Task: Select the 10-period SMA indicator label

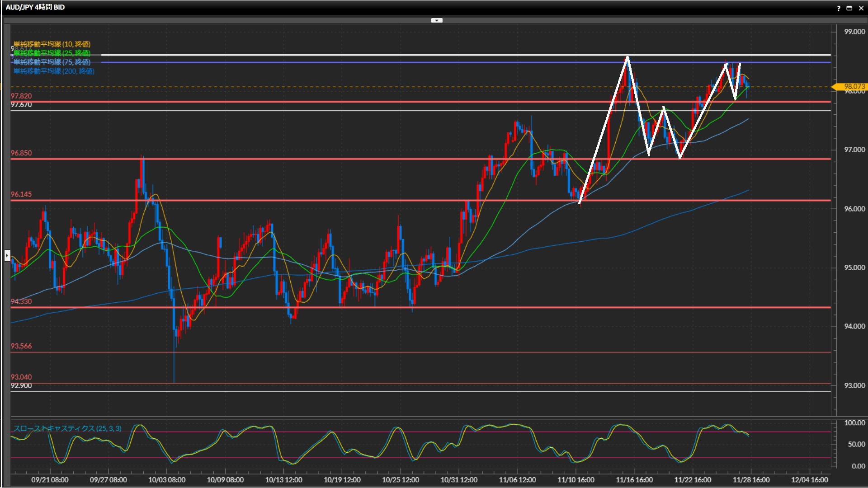Action: tap(52, 44)
